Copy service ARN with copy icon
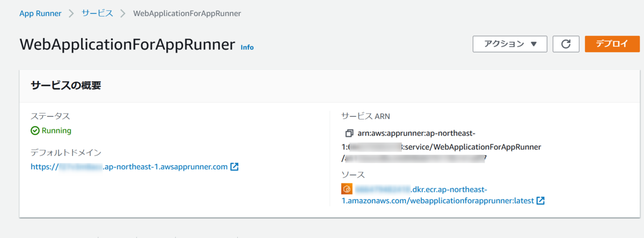 coord(349,133)
